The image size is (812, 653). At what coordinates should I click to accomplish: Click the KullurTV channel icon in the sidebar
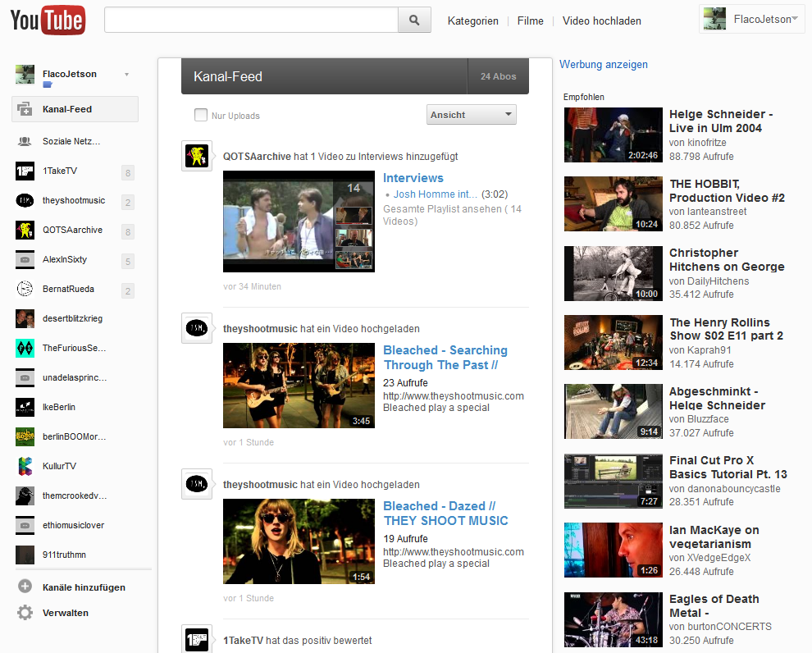point(25,467)
